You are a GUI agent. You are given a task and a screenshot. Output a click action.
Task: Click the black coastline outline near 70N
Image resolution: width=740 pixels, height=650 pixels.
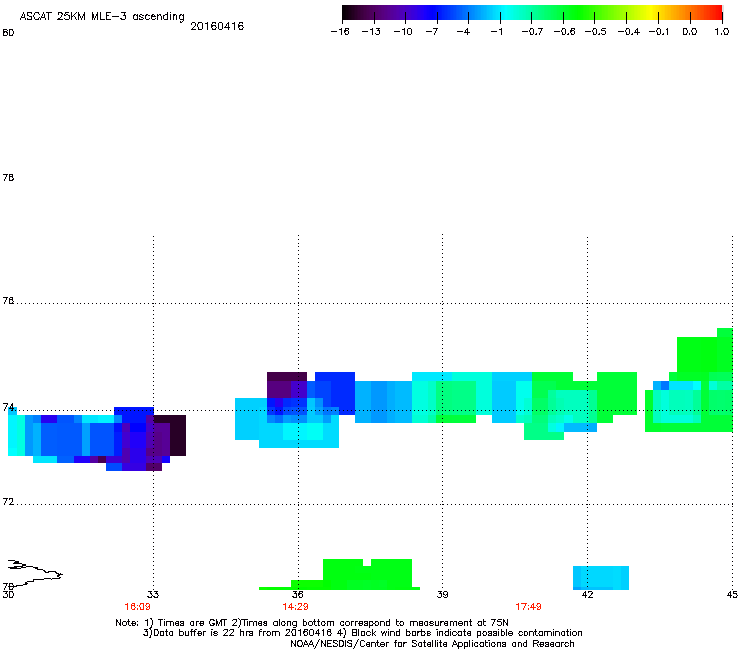click(35, 574)
